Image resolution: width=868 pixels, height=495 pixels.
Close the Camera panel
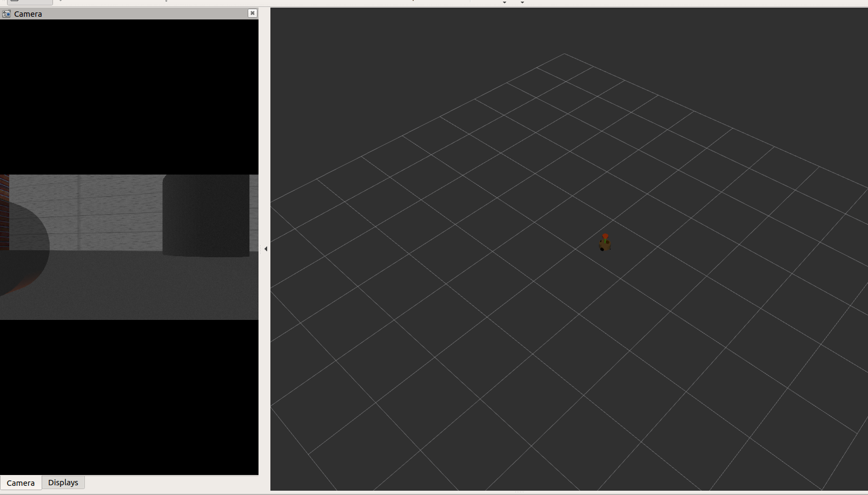253,13
